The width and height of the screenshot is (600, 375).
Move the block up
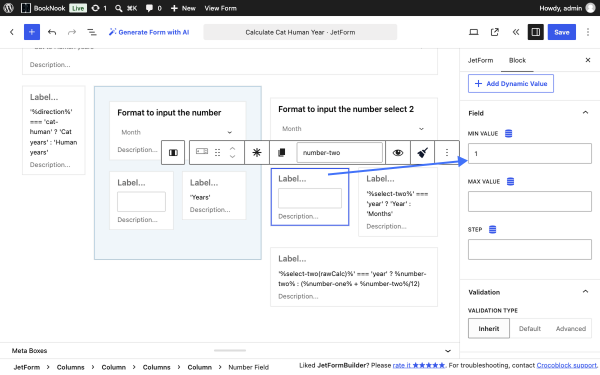(232, 148)
